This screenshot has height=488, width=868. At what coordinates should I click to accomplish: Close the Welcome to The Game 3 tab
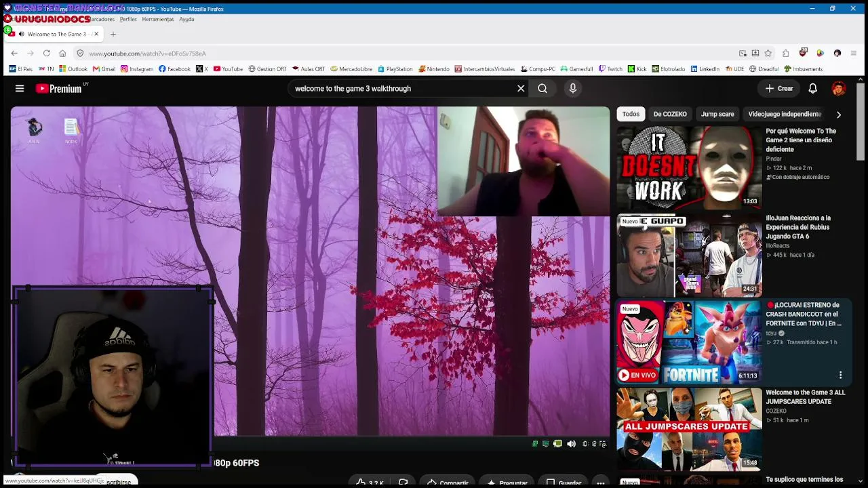click(x=96, y=34)
